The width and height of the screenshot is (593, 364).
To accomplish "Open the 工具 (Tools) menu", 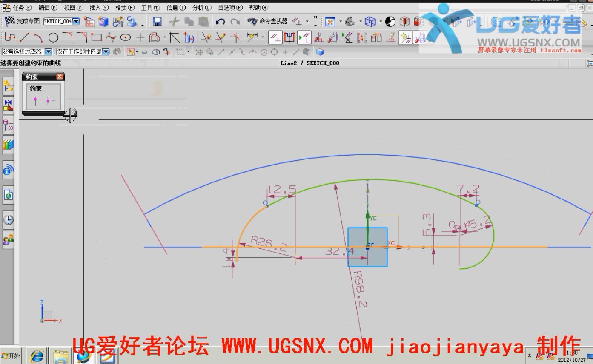I will [151, 8].
